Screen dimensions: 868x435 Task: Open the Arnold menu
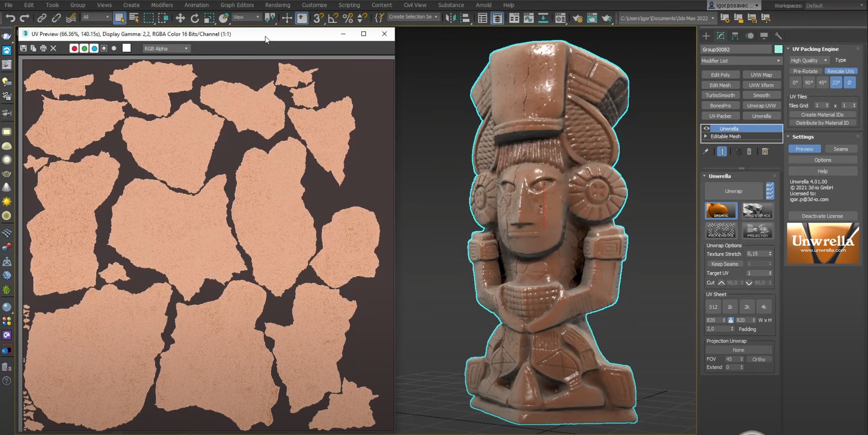(483, 5)
